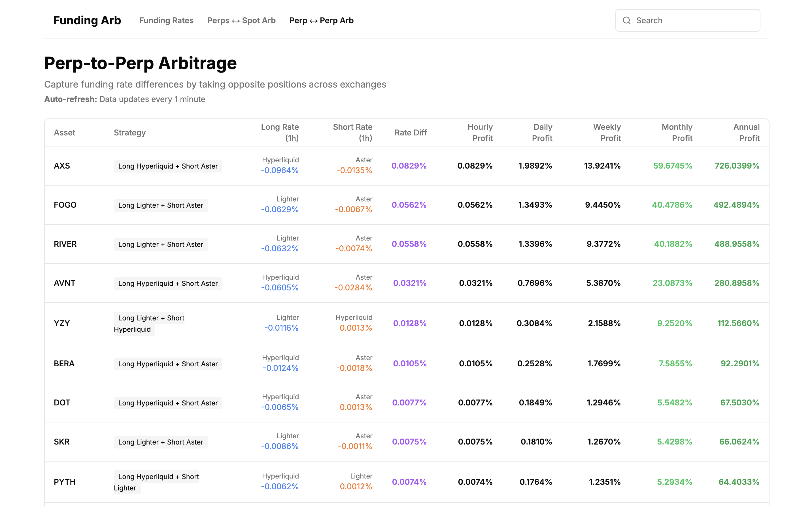The image size is (812, 506).
Task: Select the AXS asset row
Action: (62, 165)
